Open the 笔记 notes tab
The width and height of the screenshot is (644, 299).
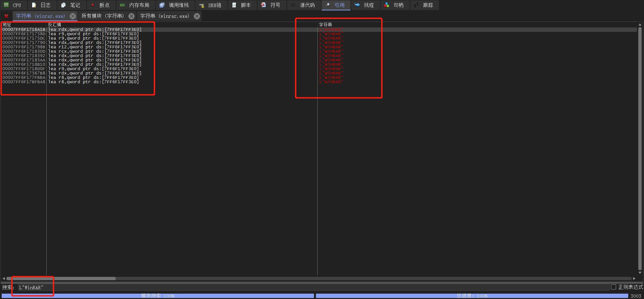tap(71, 5)
